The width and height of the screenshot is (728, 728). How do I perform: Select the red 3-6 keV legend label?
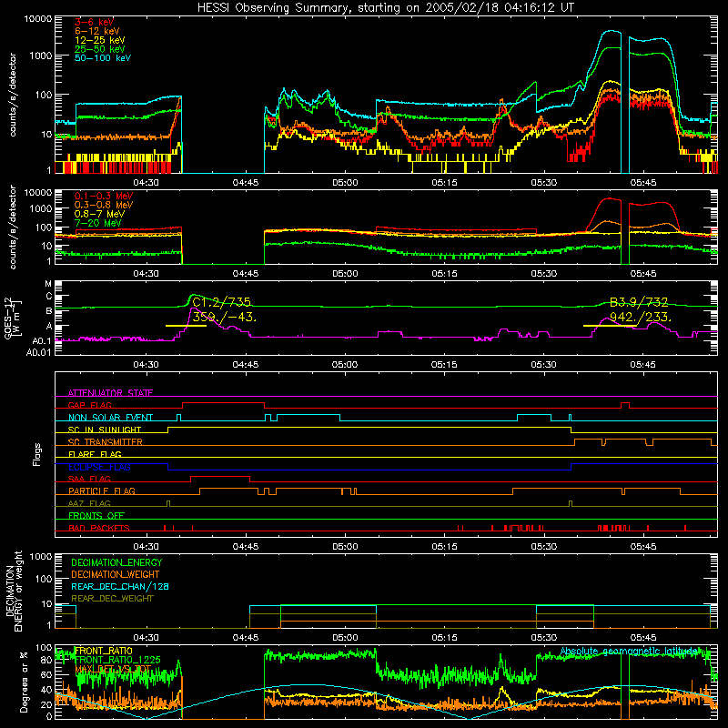pyautogui.click(x=94, y=22)
